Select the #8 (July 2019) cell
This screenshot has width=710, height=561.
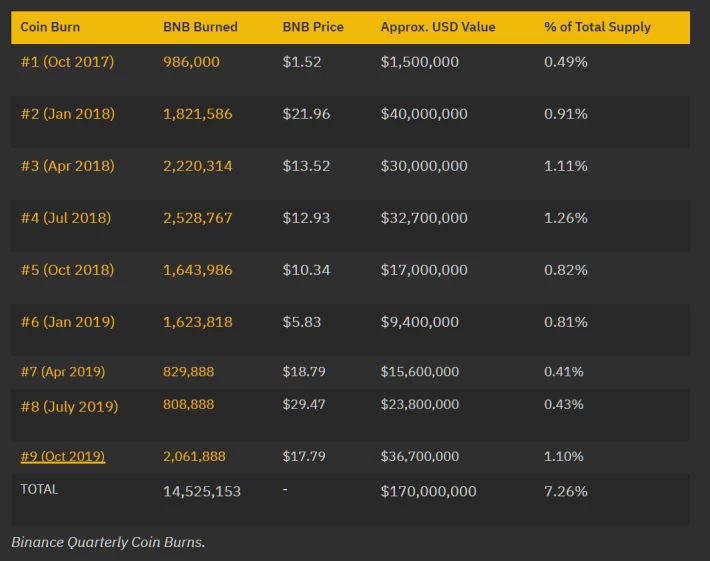[69, 406]
